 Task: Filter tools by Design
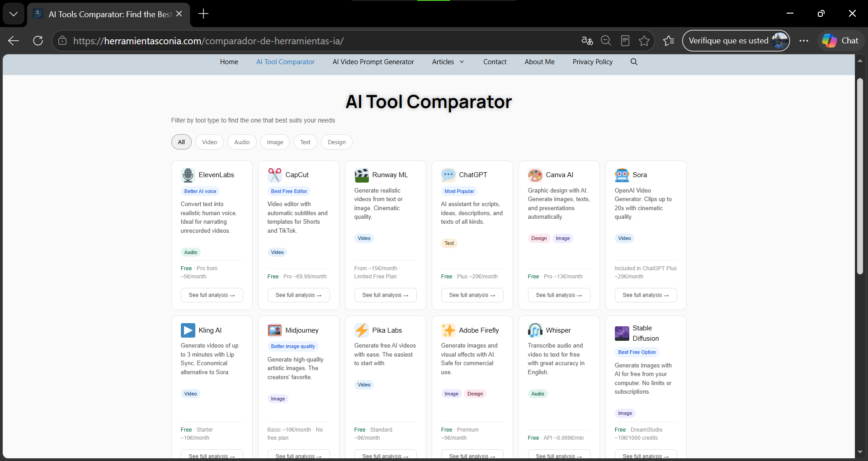coord(336,142)
